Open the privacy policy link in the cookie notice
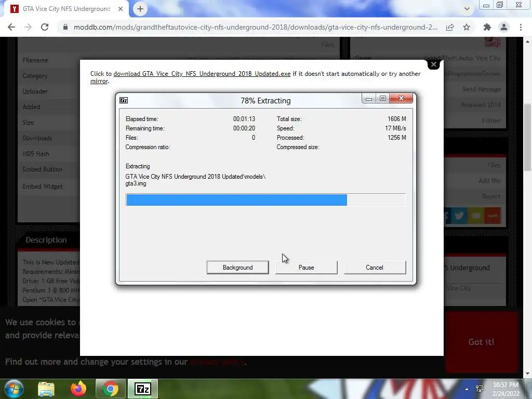 click(217, 362)
